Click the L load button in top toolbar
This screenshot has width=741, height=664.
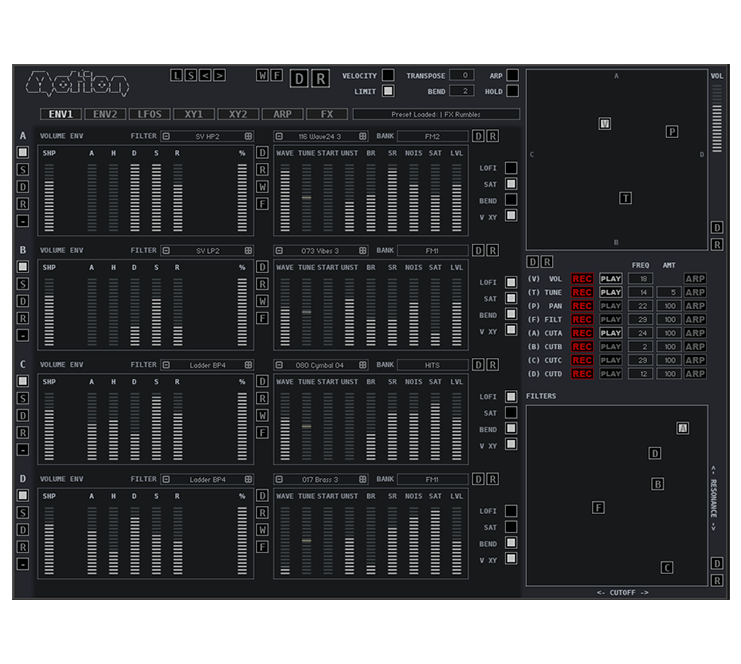176,75
